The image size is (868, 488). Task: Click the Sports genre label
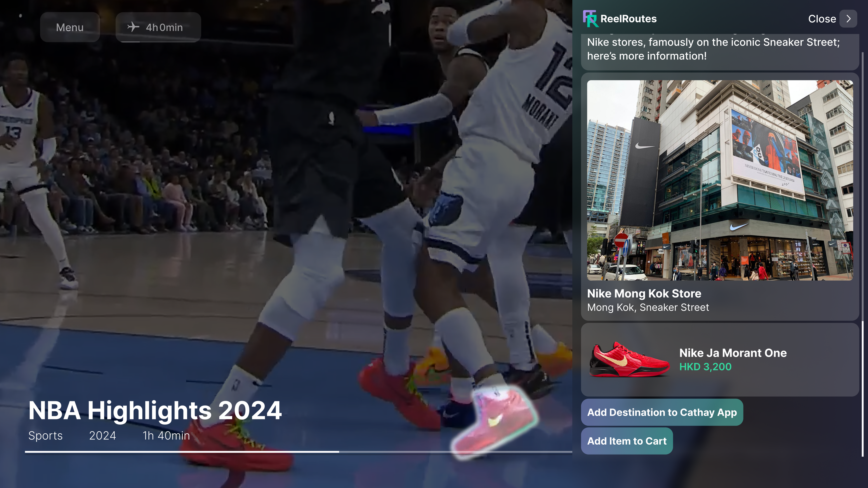pos(45,435)
